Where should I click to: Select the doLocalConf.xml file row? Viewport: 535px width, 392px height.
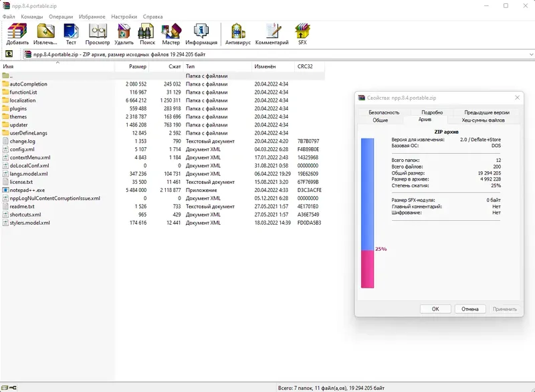point(163,165)
